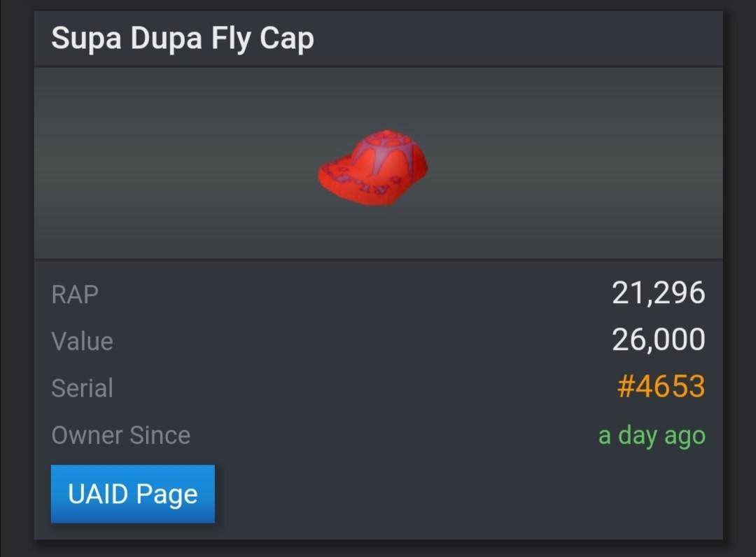Click the item card header bar
This screenshot has height=557, width=756.
click(378, 38)
